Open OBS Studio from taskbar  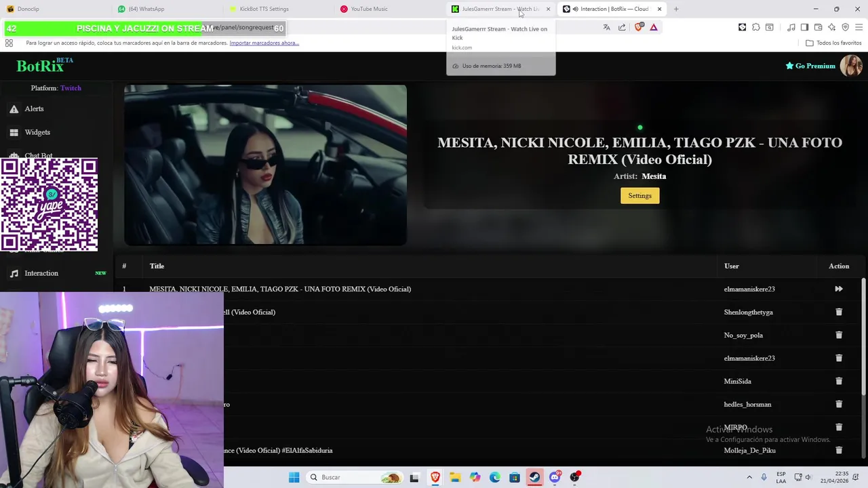point(575,477)
